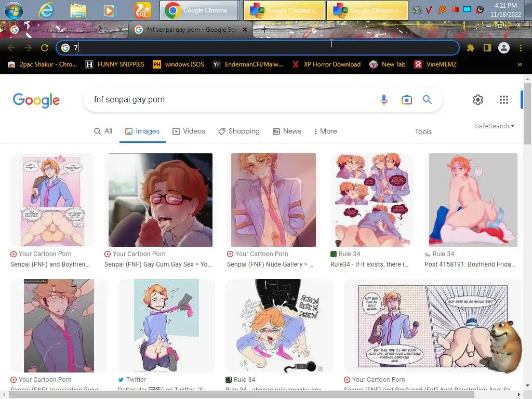Click the orange magnifier tray icon

(x=442, y=10)
